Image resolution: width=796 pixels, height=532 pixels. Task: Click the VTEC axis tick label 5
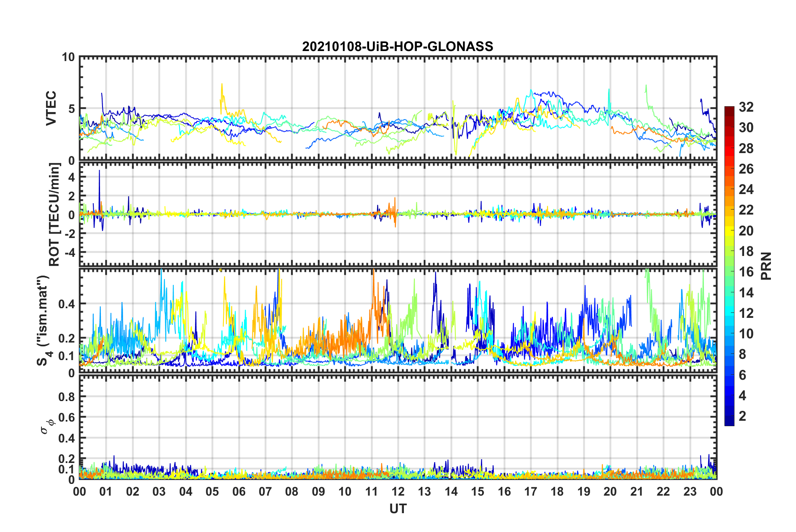72,109
